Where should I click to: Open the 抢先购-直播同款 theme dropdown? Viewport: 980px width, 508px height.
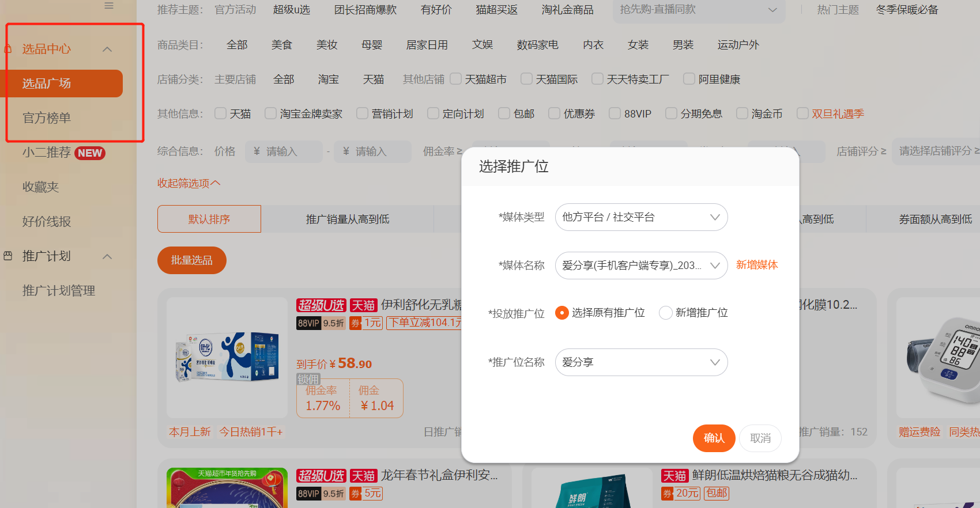point(699,10)
